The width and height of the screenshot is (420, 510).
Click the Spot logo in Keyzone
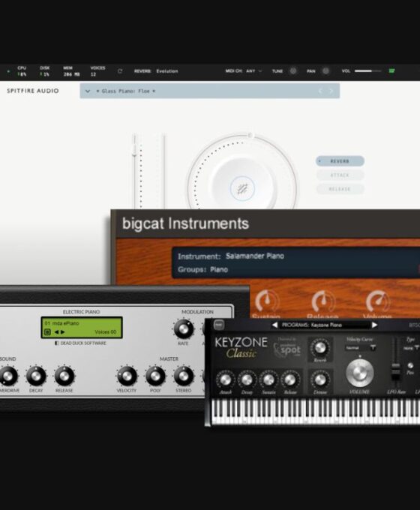click(x=286, y=349)
